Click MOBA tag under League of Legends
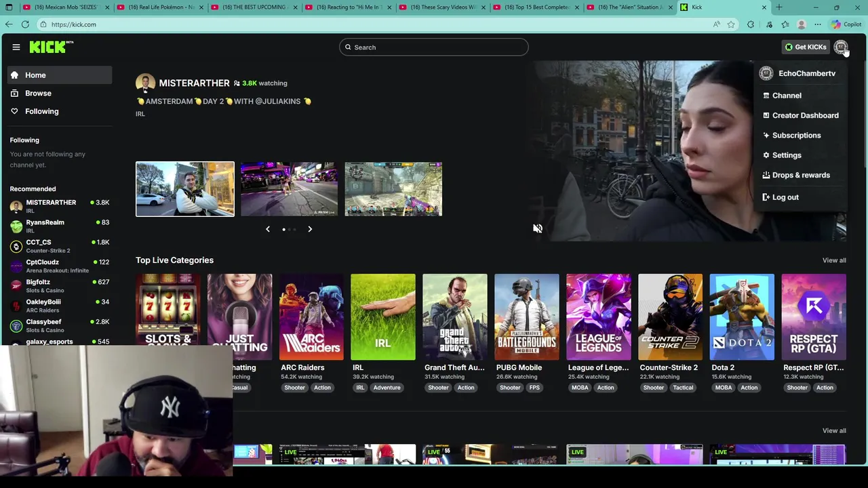 pos(580,388)
